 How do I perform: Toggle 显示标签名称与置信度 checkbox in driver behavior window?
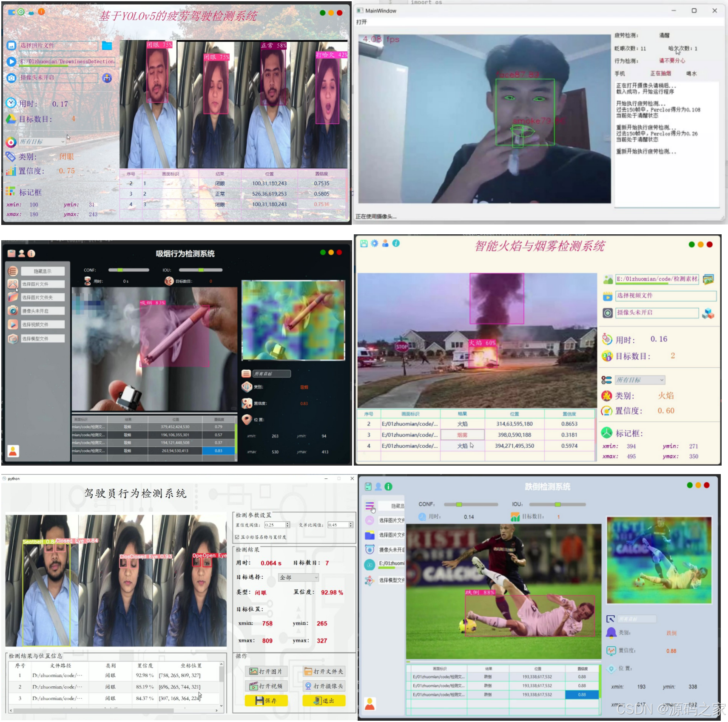(237, 537)
